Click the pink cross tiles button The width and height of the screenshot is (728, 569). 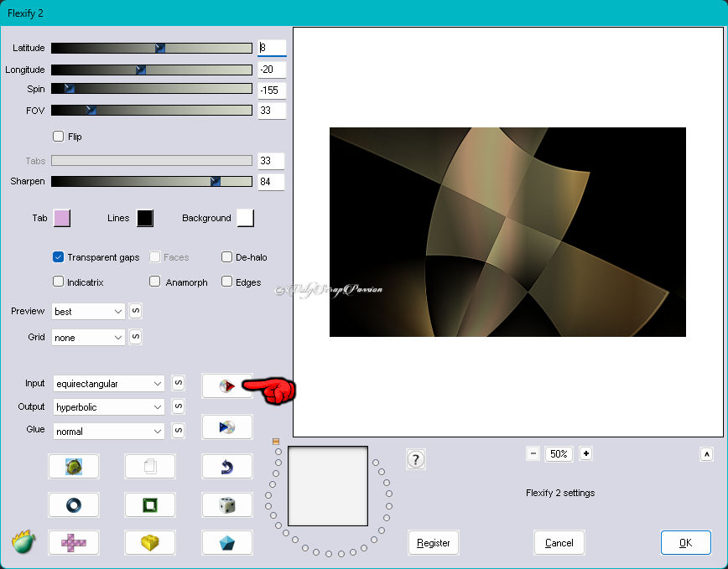click(74, 543)
